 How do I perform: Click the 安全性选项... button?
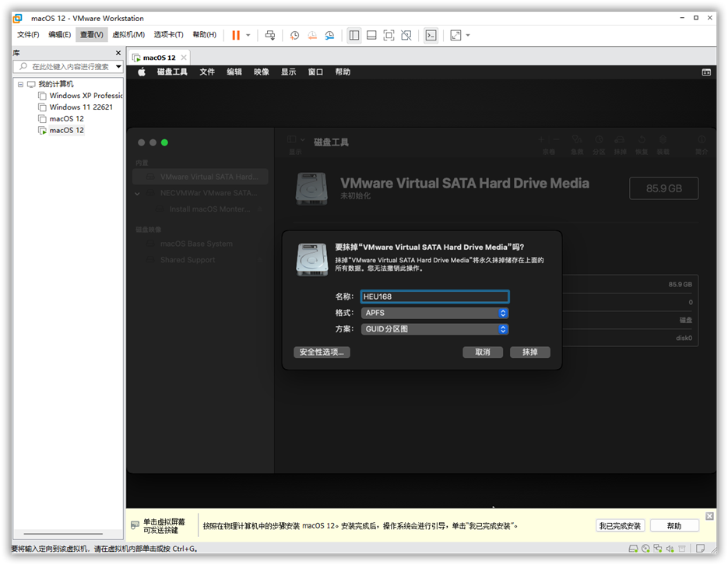(322, 352)
